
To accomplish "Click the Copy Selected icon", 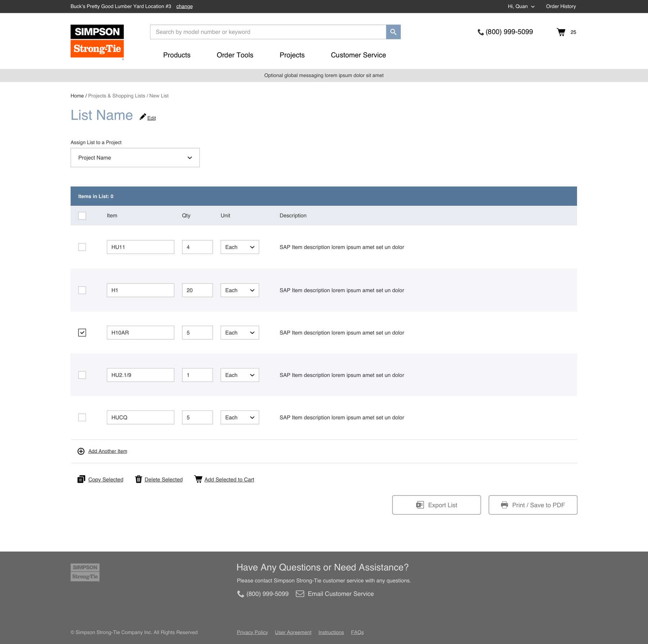I will [81, 479].
